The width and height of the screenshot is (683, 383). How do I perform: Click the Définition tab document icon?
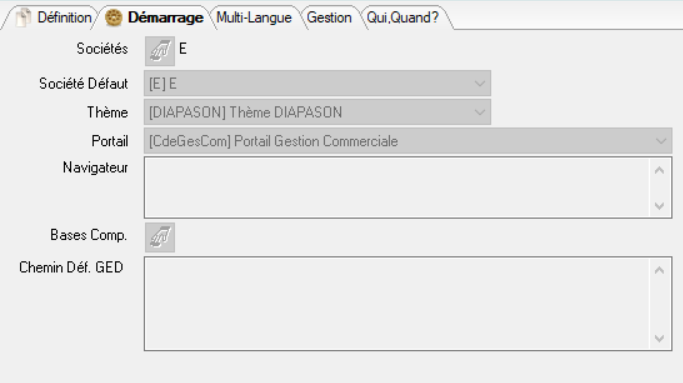click(x=24, y=17)
